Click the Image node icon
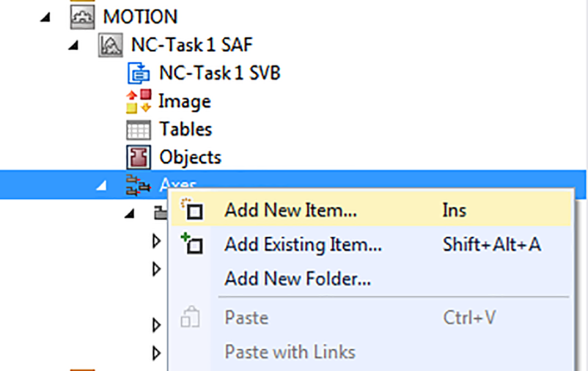This screenshot has height=371, width=588. [139, 101]
